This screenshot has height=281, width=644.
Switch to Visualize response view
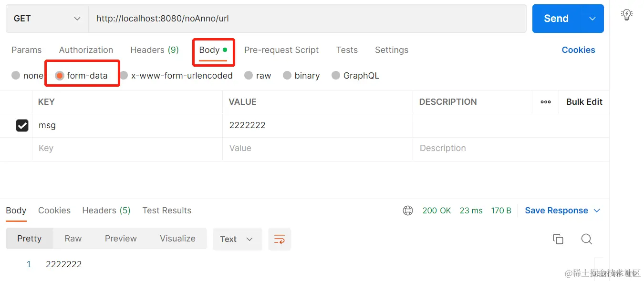[177, 239]
